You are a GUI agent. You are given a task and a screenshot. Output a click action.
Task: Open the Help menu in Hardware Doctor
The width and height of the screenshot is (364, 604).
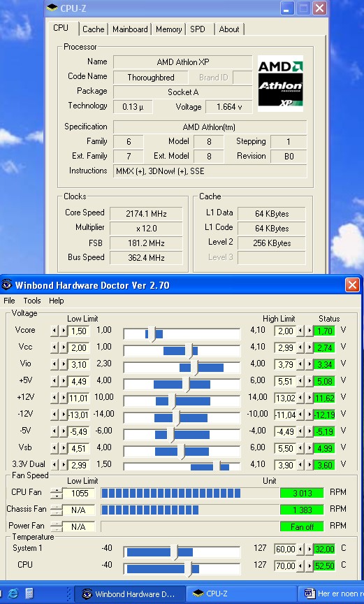click(56, 301)
